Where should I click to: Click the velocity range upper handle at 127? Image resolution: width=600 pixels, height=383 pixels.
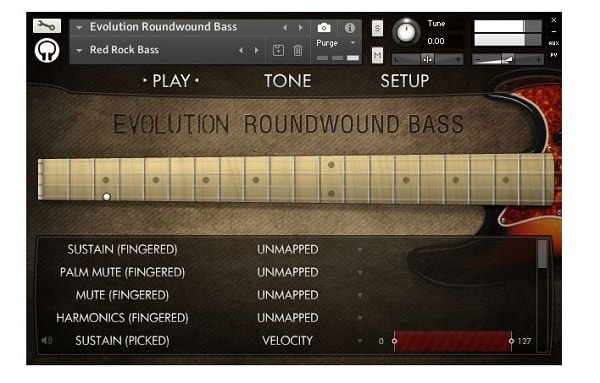tap(511, 341)
